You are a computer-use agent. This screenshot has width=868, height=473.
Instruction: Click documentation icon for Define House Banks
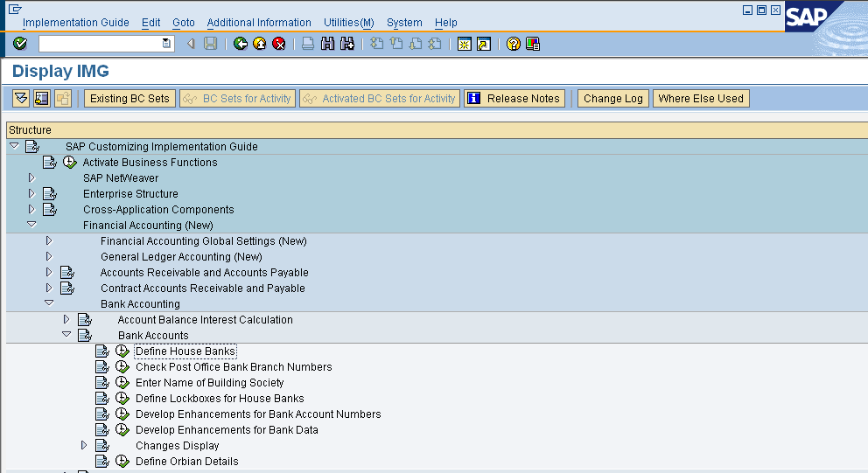click(x=102, y=351)
